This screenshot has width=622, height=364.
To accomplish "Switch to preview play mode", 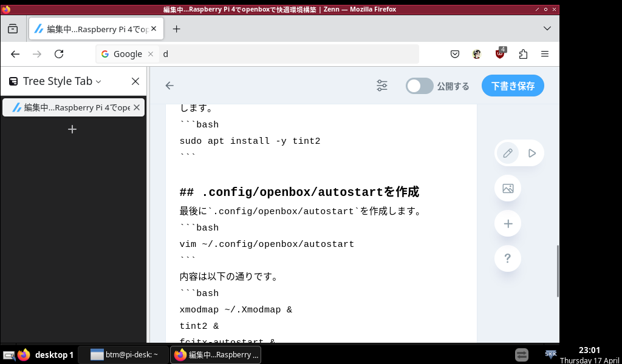I will point(532,153).
